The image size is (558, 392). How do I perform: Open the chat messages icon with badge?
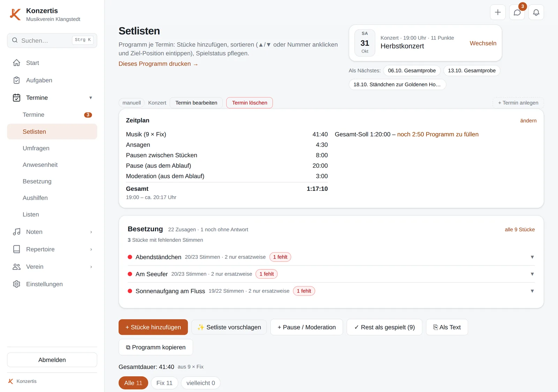point(517,13)
